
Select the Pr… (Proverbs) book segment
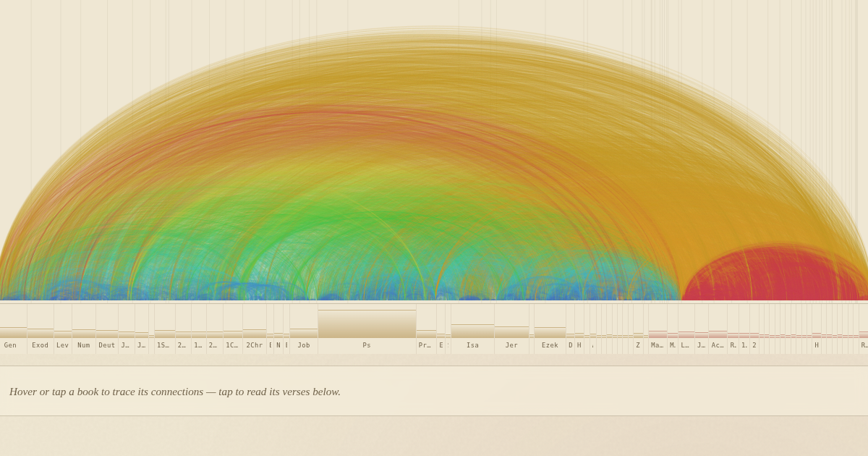coord(426,329)
